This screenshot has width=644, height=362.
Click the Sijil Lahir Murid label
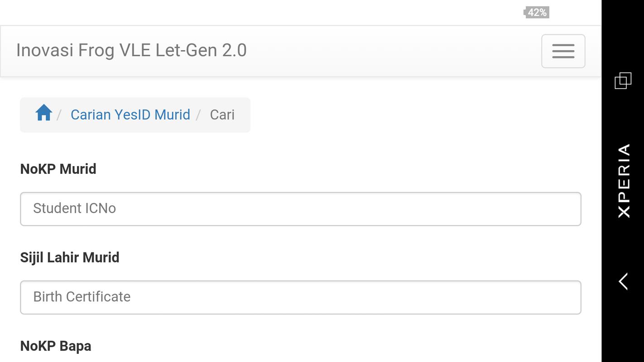(70, 257)
